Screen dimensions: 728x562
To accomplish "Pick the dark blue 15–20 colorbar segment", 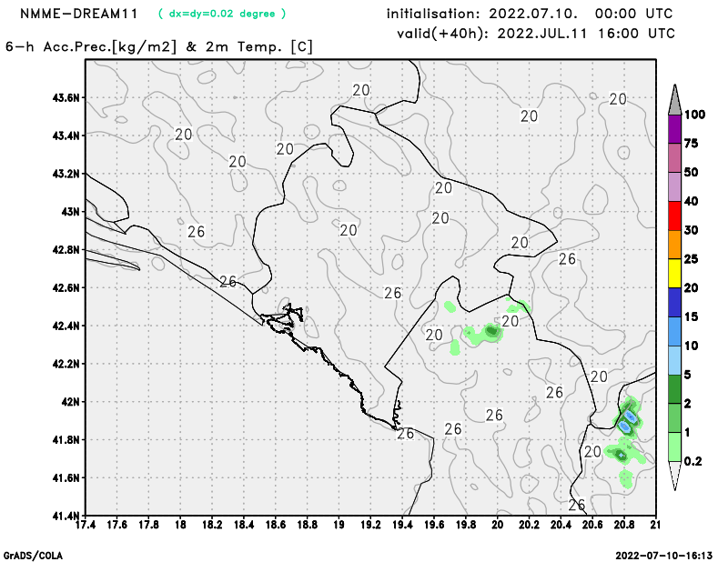I will click(x=674, y=303).
